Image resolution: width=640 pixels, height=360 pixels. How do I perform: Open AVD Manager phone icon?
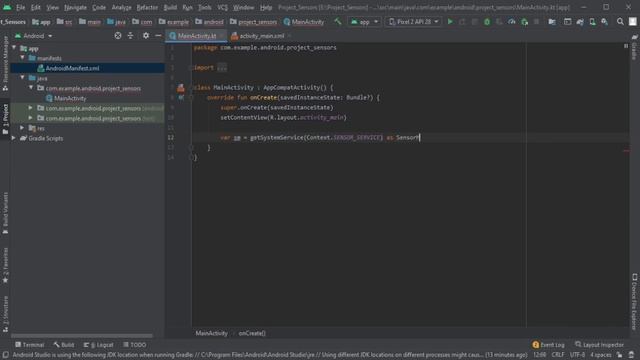(592, 22)
